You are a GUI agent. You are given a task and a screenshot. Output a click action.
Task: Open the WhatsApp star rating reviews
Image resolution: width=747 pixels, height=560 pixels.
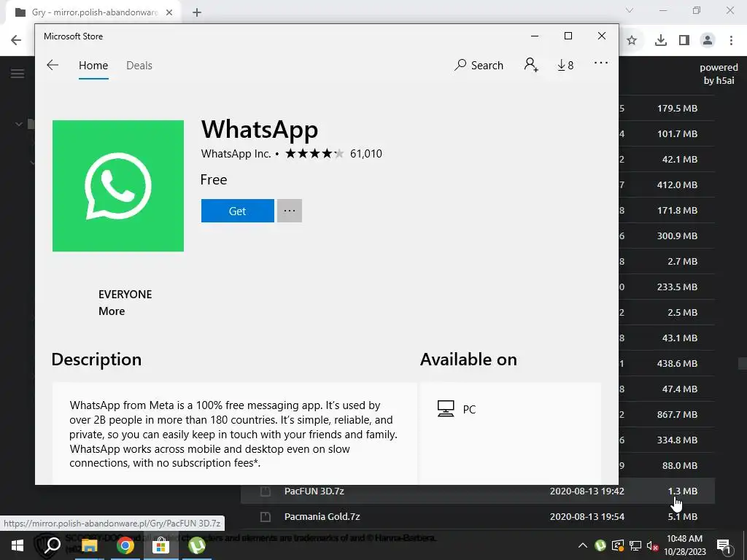pyautogui.click(x=314, y=153)
